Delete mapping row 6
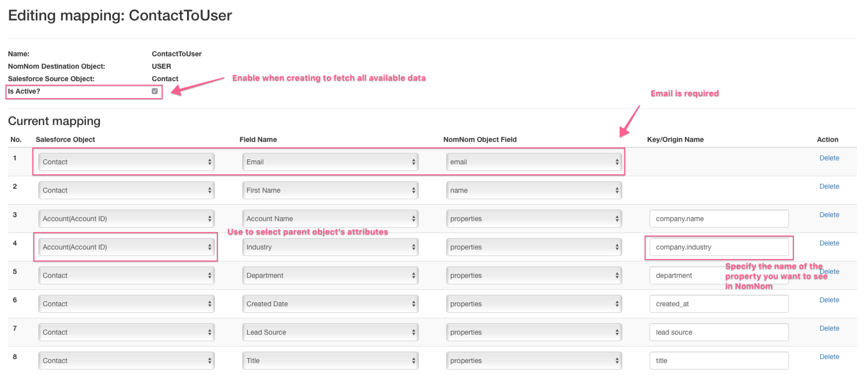This screenshot has width=868, height=379. click(x=829, y=300)
